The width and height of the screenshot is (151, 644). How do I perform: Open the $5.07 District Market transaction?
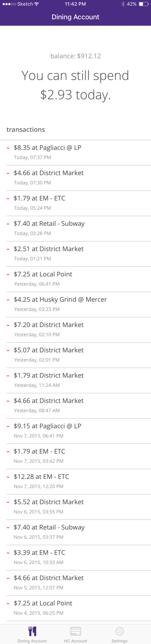tap(79, 355)
